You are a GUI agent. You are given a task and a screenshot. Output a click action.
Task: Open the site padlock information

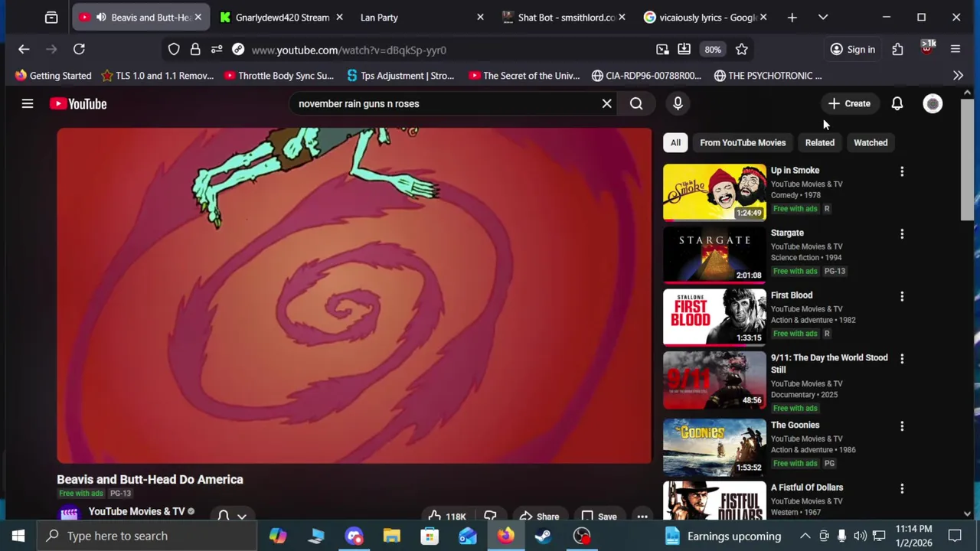click(195, 49)
